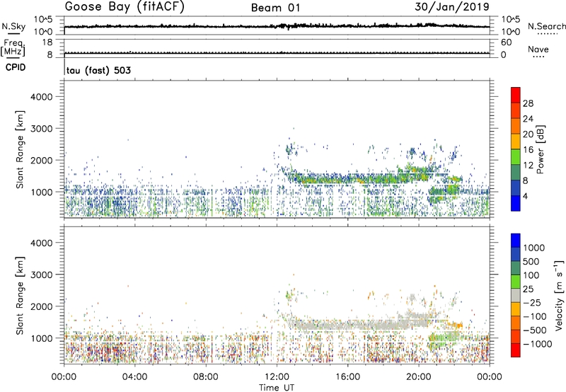Click the 12:00 time tick label
The height and width of the screenshot is (392, 566).
tap(277, 377)
